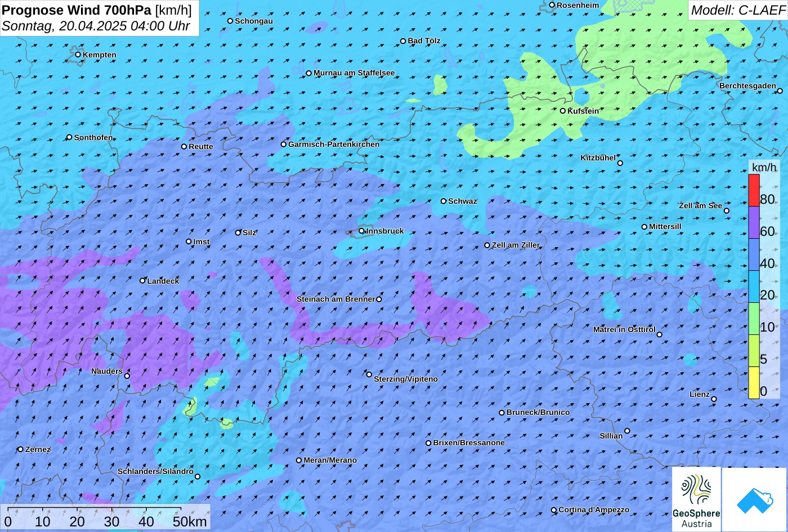Click the Kitzbühel label
Screen dimensions: 788x532
coord(598,158)
